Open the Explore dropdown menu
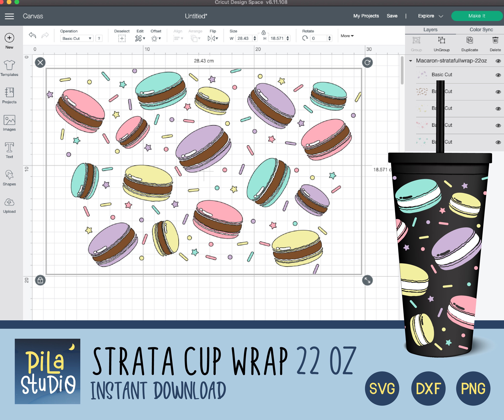Viewport: 504px width, 420px height. pyautogui.click(x=430, y=16)
